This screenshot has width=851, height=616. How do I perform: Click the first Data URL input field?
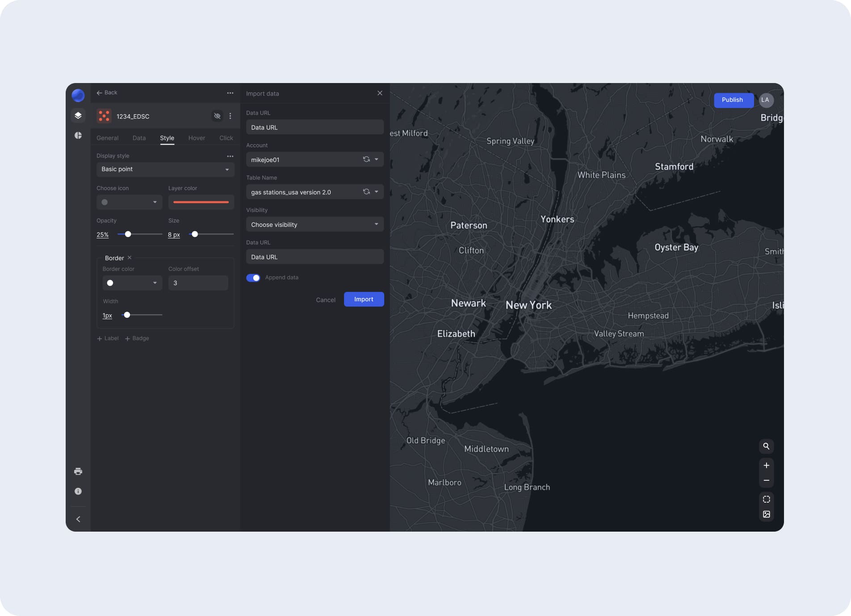coord(315,127)
